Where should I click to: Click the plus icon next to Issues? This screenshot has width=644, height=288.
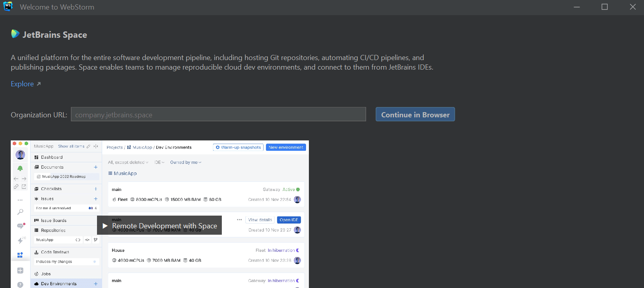95,198
